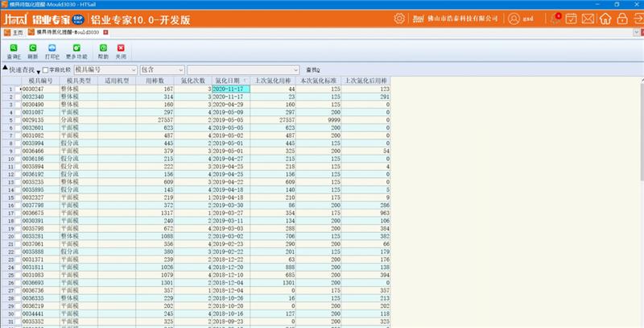Open the 更多功能 (More functions) toolbar icon
Screen dimensions: 644x328
pos(76,50)
